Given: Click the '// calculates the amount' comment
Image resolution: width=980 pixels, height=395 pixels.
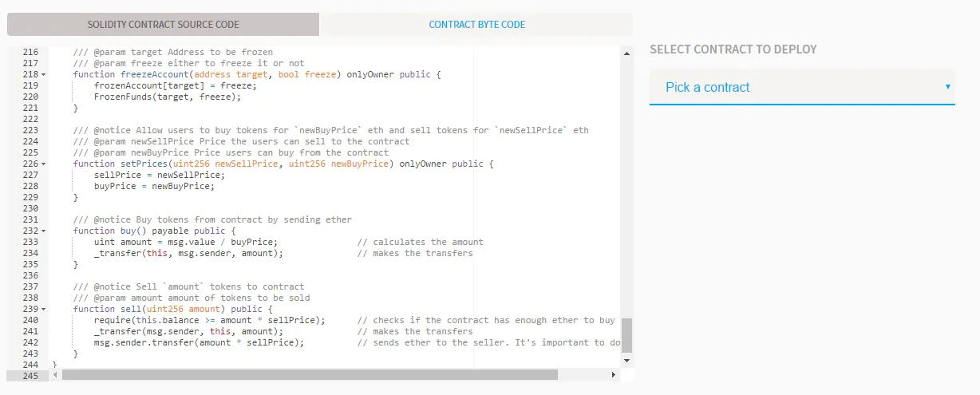Looking at the screenshot, I should (x=421, y=242).
